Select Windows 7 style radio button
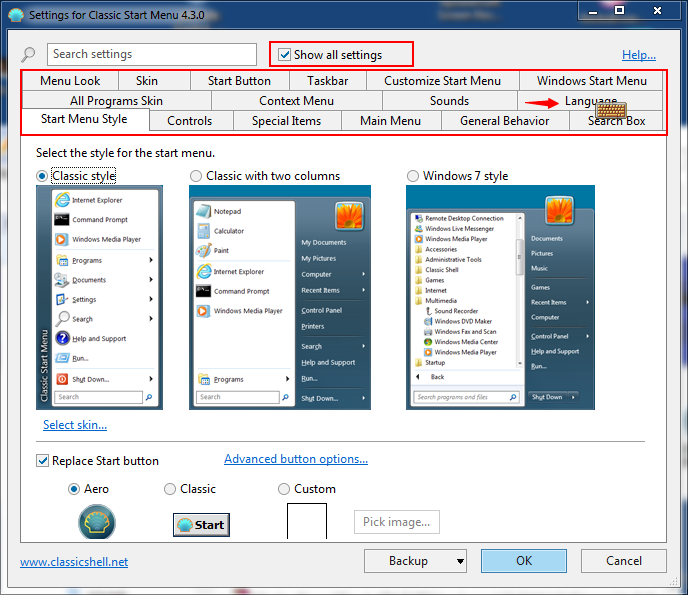 point(413,176)
